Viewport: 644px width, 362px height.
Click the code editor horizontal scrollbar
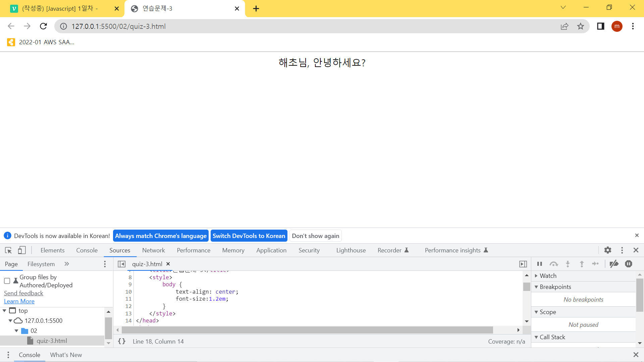click(x=307, y=330)
